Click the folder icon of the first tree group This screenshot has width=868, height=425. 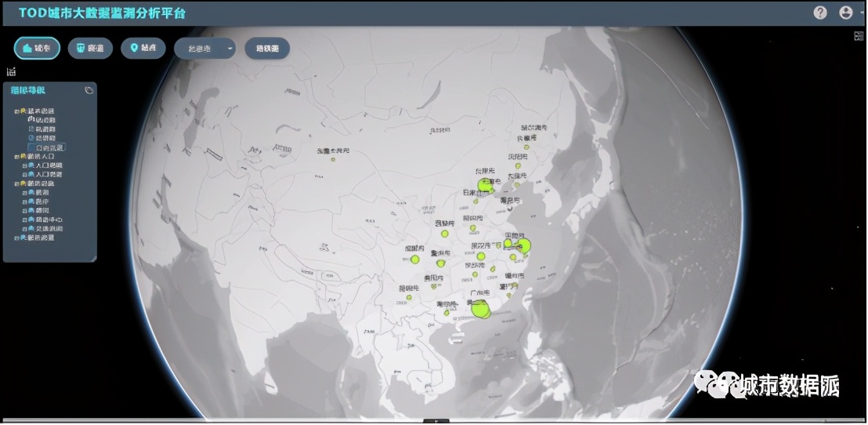[24, 111]
